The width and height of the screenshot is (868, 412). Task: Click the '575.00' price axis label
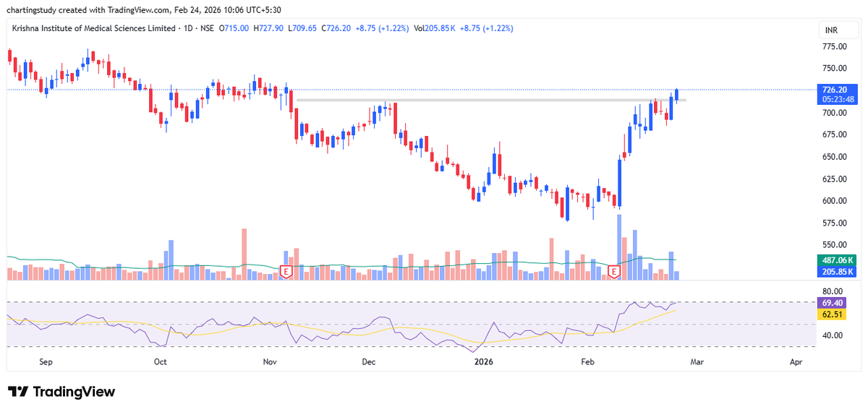835,223
